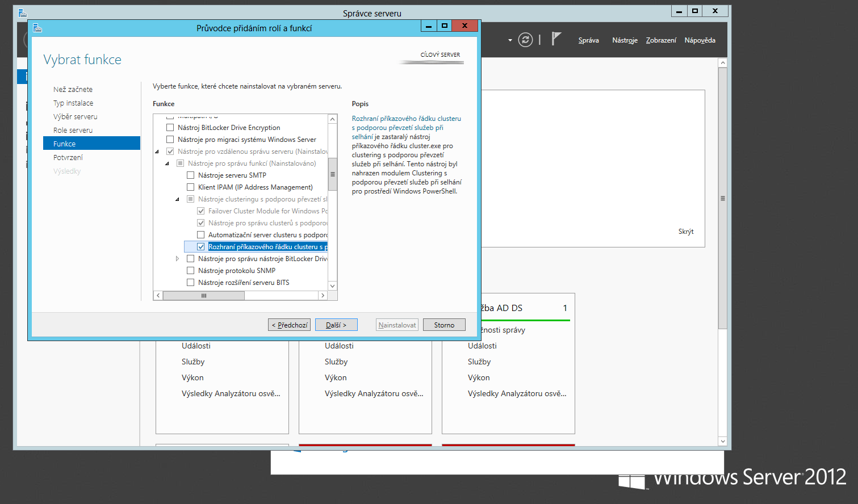Click the wizard title bar icon
Viewport: 858px width, 504px height.
37,28
